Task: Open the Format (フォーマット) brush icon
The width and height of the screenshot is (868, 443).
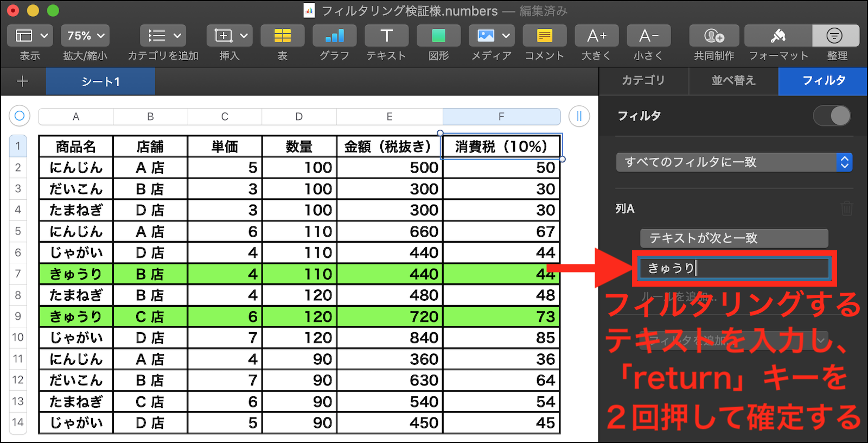Action: [778, 36]
